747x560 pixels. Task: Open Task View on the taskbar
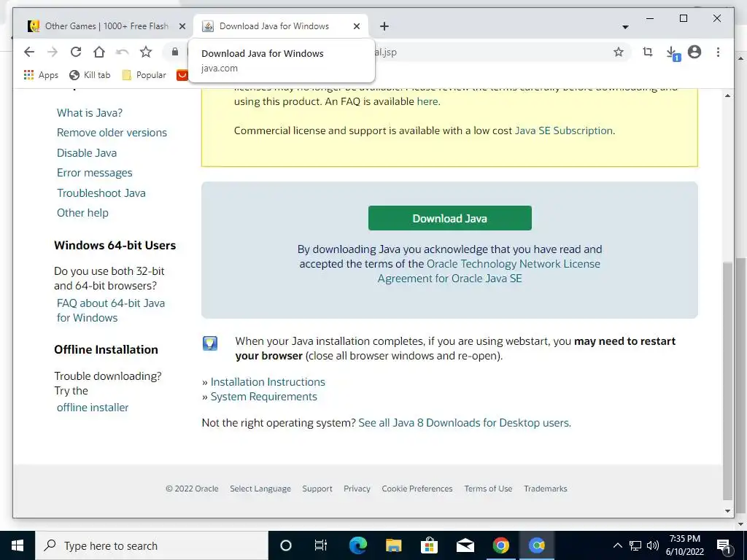click(321, 545)
